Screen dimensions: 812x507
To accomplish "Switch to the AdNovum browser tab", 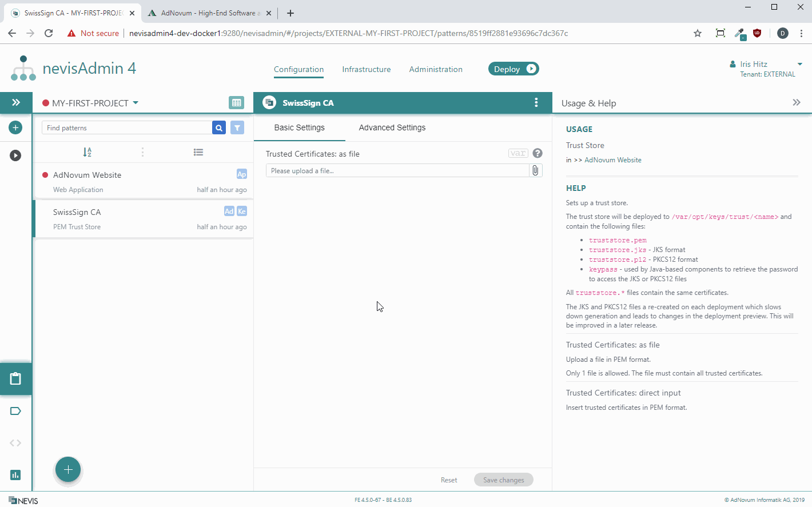I will [x=209, y=13].
